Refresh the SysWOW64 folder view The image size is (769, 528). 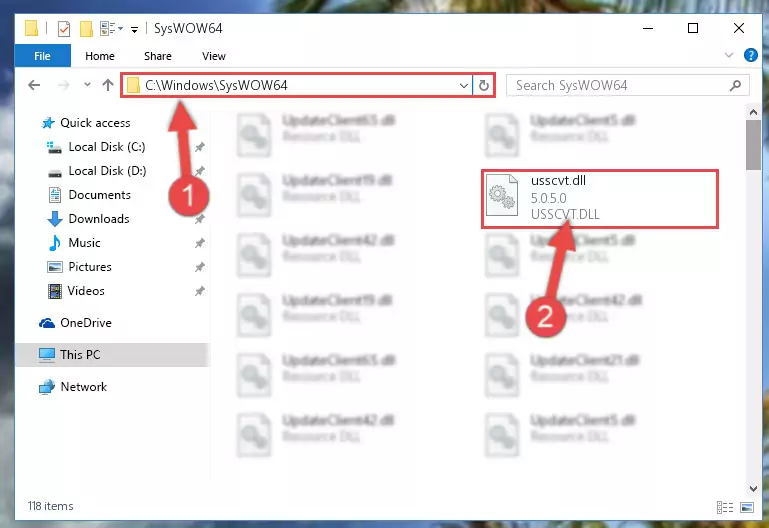[484, 86]
